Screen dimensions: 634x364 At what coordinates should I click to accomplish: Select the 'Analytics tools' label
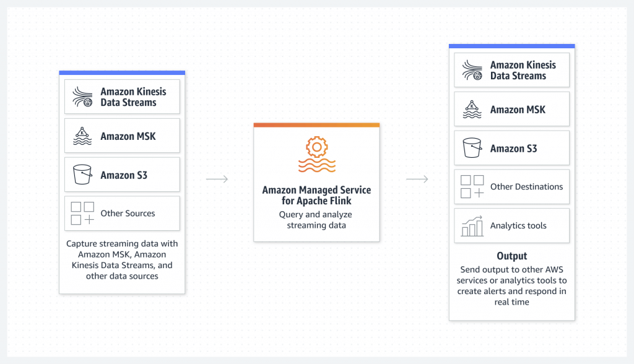pyautogui.click(x=518, y=226)
